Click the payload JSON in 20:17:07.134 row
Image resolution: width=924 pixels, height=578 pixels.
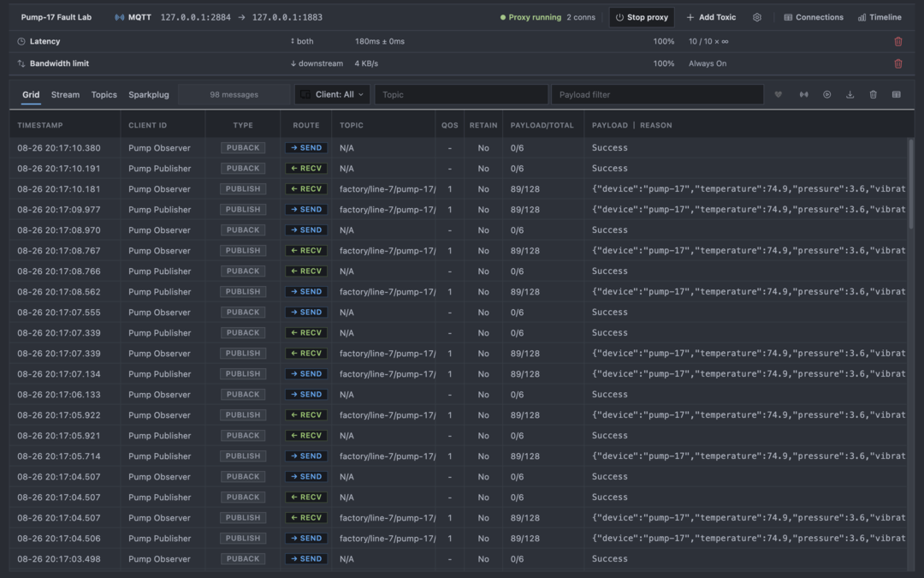(x=749, y=374)
